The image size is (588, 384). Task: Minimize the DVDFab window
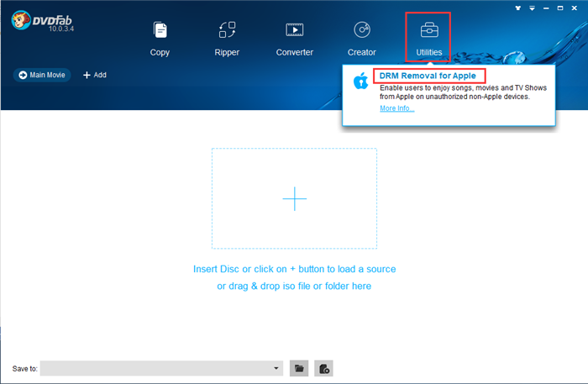[x=548, y=7]
